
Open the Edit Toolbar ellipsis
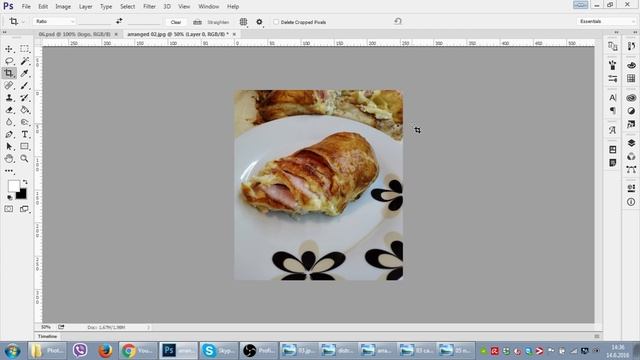click(9, 171)
